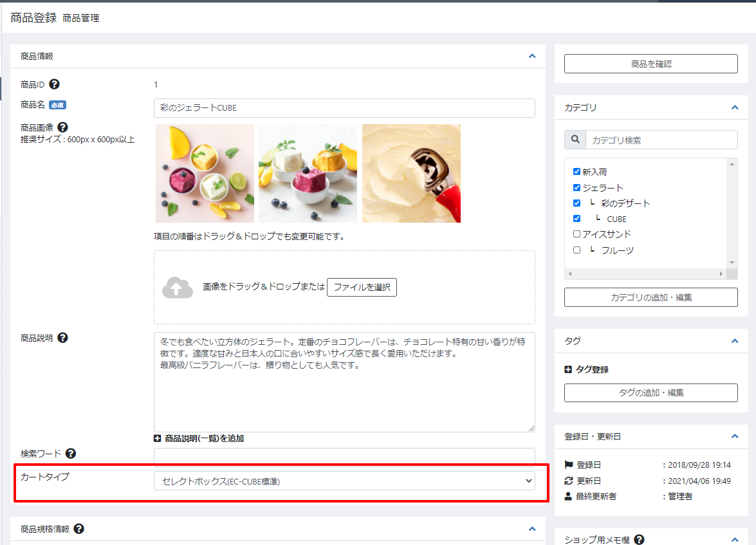Collapse the タグ panel

tap(735, 341)
